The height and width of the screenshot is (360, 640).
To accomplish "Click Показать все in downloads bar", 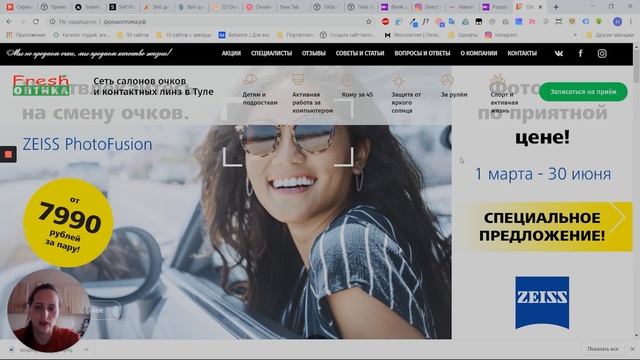I will pos(602,349).
